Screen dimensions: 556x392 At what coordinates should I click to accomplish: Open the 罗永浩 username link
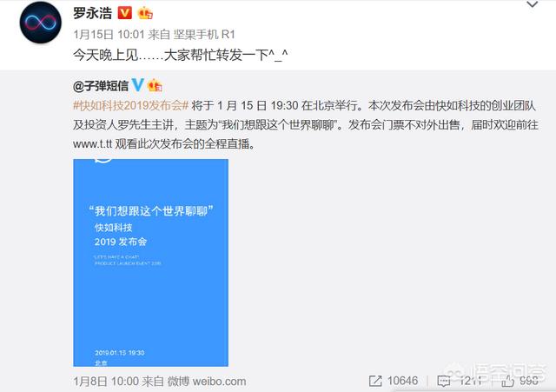(x=93, y=13)
